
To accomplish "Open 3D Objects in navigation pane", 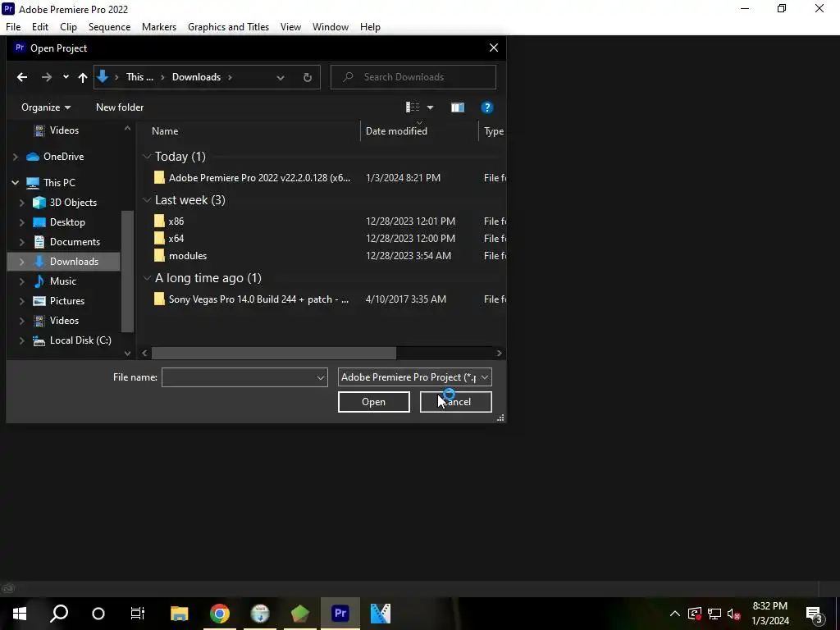I will (73, 203).
